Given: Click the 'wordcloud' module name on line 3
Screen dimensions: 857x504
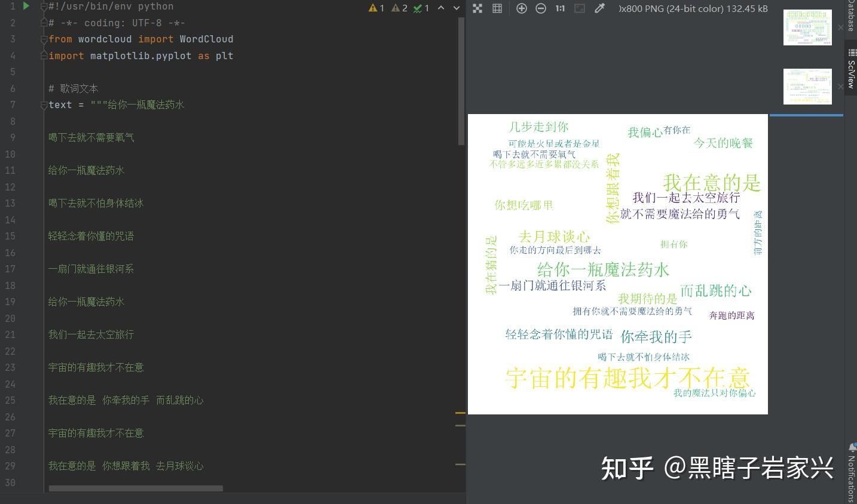Looking at the screenshot, I should 105,39.
